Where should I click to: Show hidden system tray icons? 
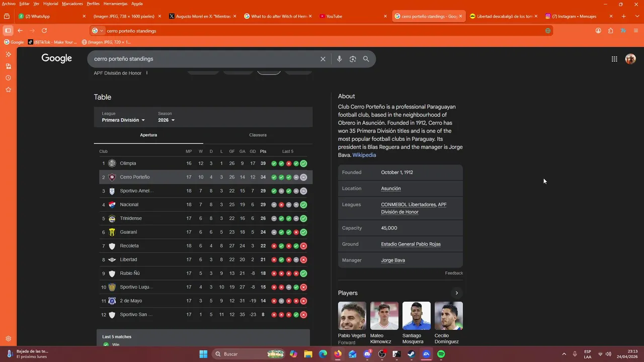pyautogui.click(x=564, y=354)
